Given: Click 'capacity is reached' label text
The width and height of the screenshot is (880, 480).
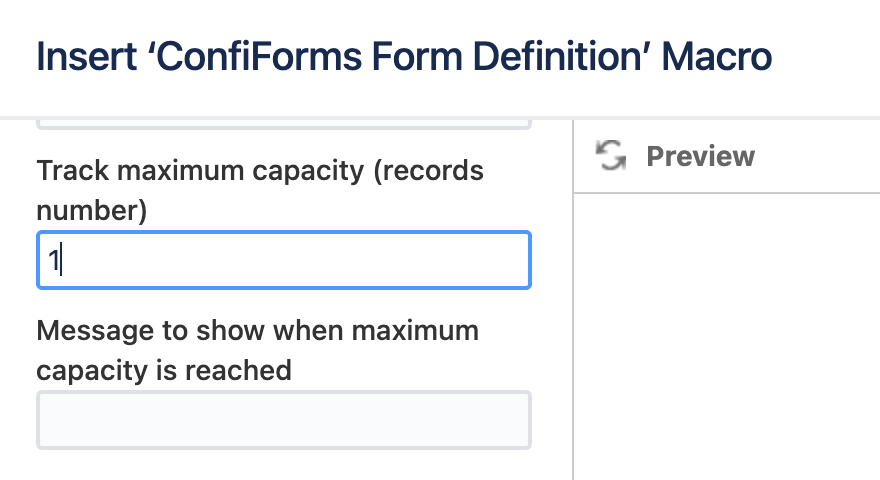Looking at the screenshot, I should 164,371.
